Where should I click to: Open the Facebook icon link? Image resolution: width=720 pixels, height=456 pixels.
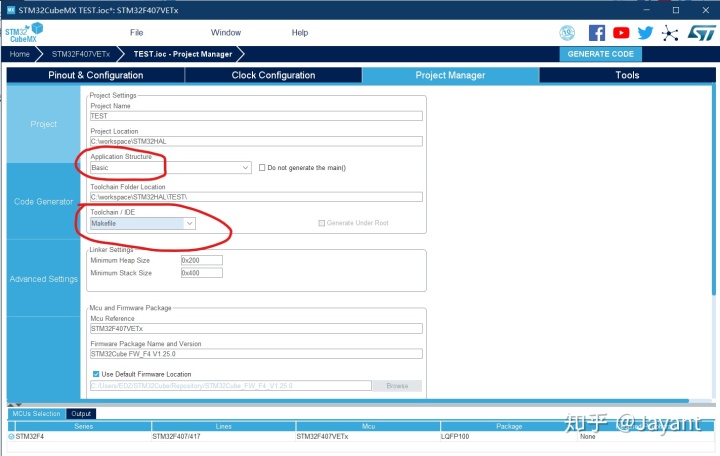[x=596, y=33]
